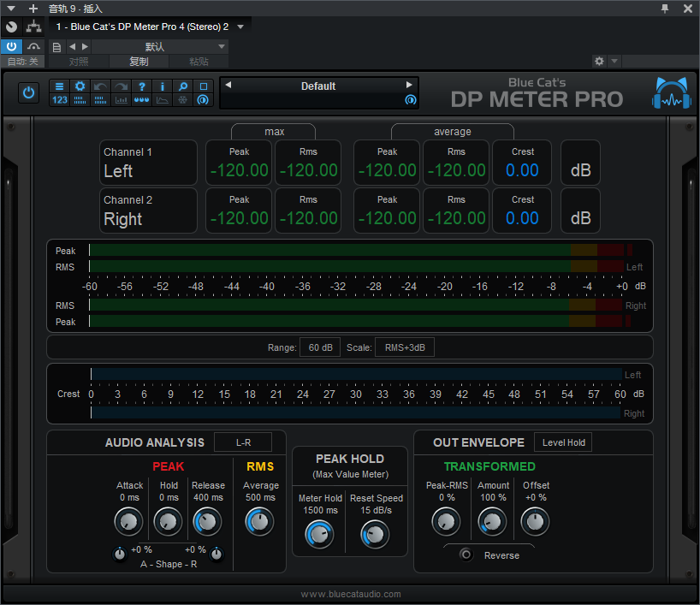Click the square window mode icon
This screenshot has width=700, height=605.
pyautogui.click(x=203, y=86)
